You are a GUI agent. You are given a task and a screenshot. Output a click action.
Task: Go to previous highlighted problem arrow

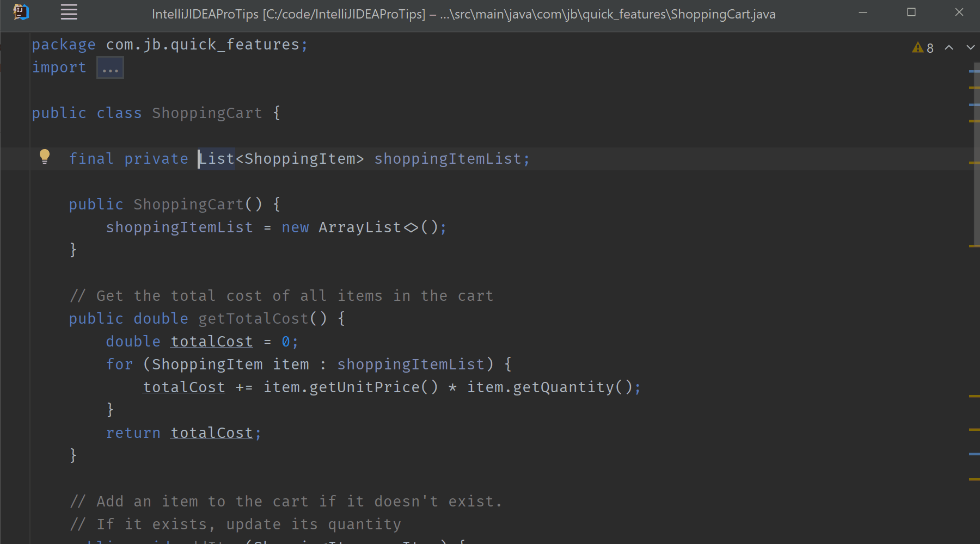click(x=949, y=48)
